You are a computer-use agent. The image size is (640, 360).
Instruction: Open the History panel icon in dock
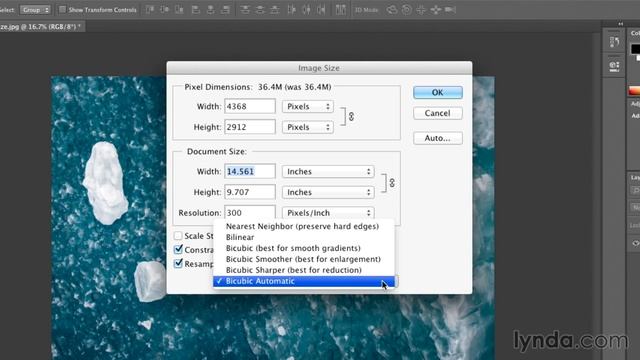tap(614, 42)
